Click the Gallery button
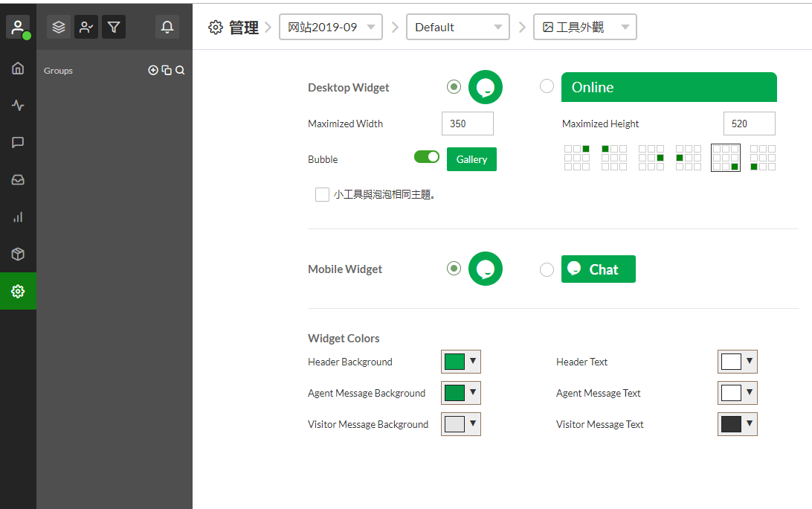Screen dimensions: 812x509 coord(471,159)
